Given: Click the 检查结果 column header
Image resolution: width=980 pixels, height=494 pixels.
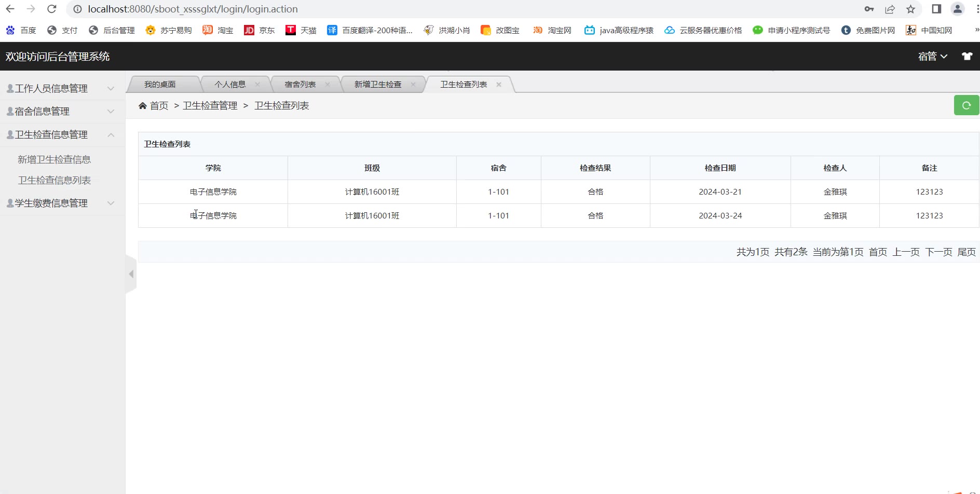Looking at the screenshot, I should pos(595,168).
